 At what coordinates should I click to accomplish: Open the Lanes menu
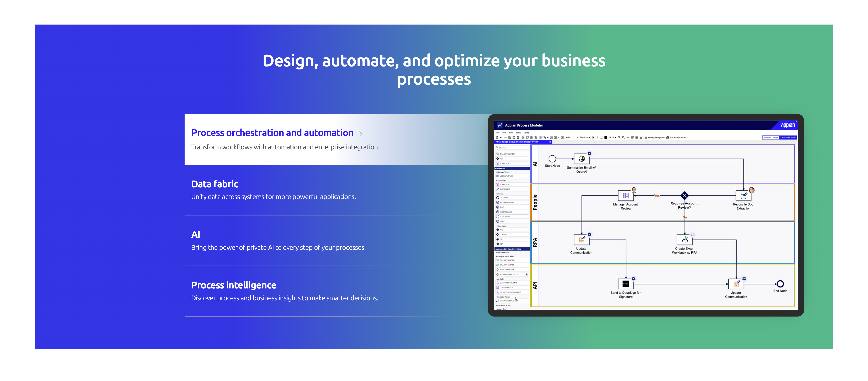click(526, 133)
